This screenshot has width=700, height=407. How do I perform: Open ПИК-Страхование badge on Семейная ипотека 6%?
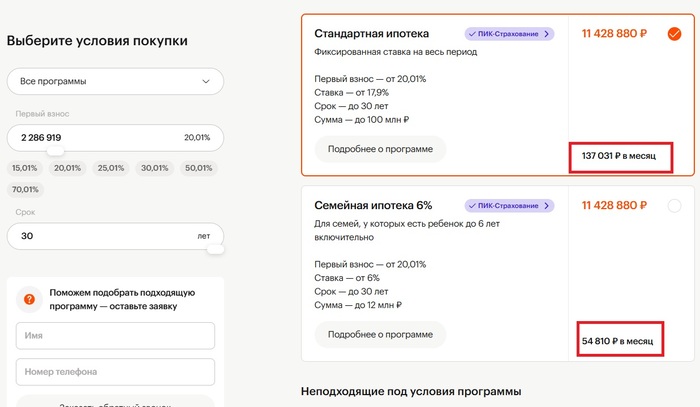pos(509,205)
